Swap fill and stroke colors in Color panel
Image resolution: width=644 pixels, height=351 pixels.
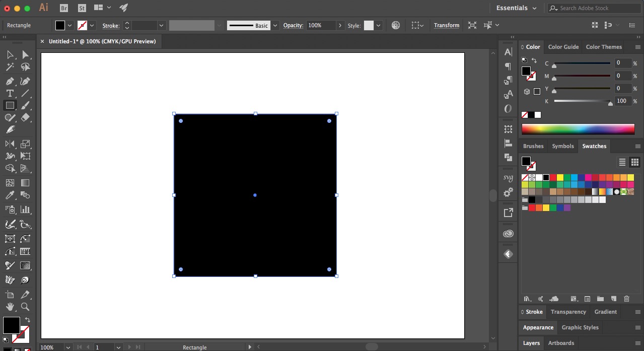(x=534, y=60)
